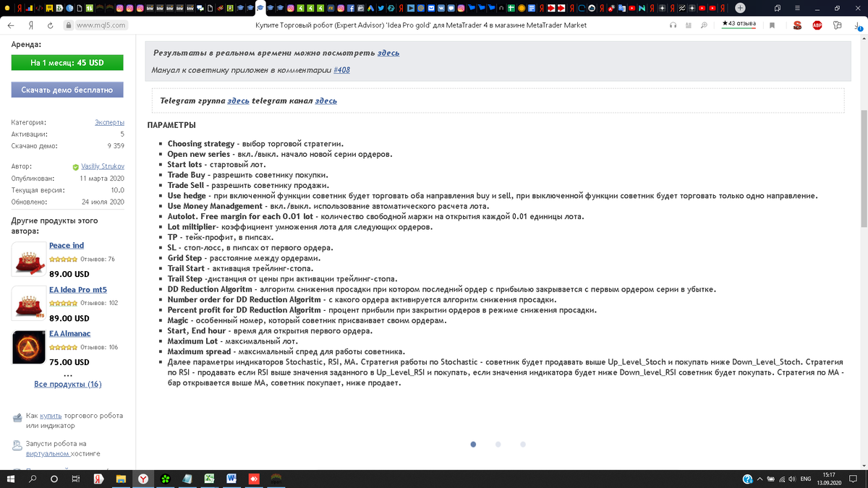Viewport: 868px width, 488px height.
Task: Click the taskbar clock showing 15:17
Action: pyautogui.click(x=829, y=479)
